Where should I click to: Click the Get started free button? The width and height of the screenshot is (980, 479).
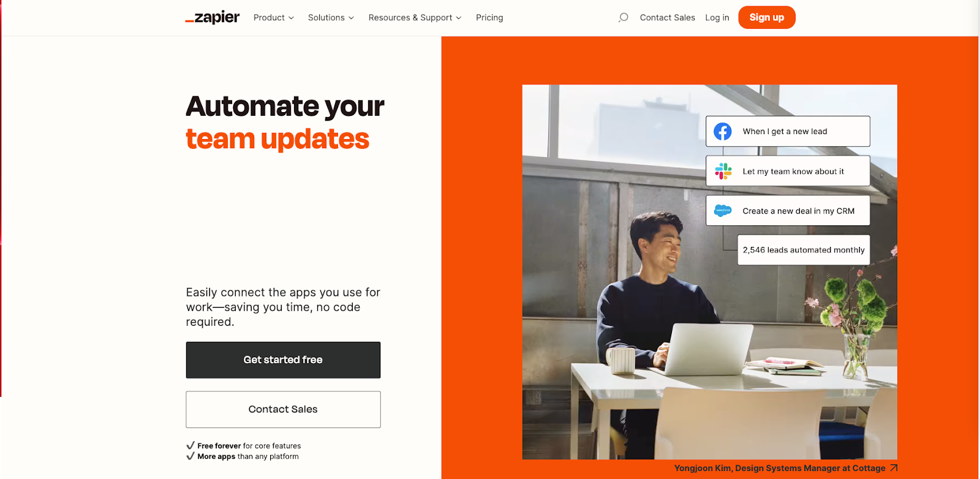[283, 360]
